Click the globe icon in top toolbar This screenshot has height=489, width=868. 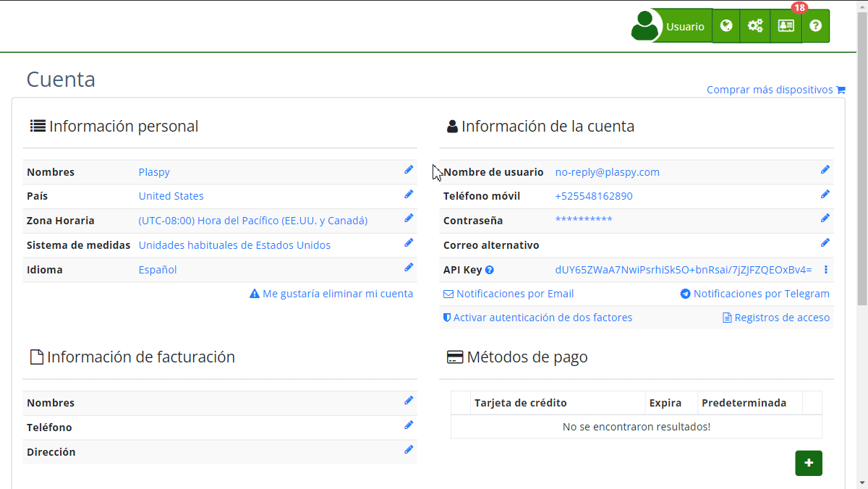[x=726, y=26]
